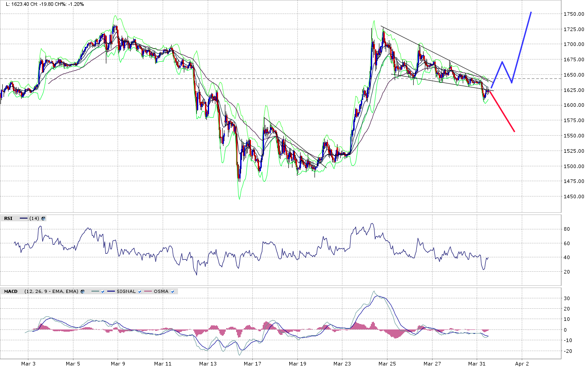Disable the OSMA histogram checkbox
This screenshot has height=370, width=588.
pos(173,292)
